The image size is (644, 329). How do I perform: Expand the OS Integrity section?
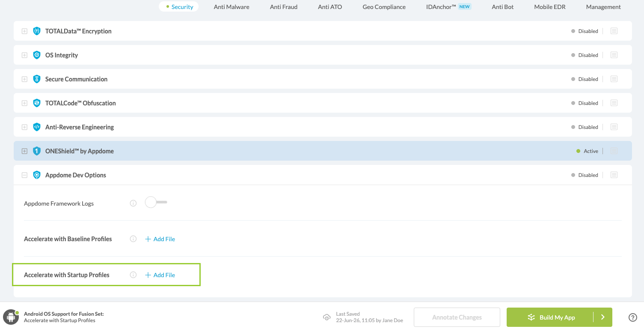point(24,55)
